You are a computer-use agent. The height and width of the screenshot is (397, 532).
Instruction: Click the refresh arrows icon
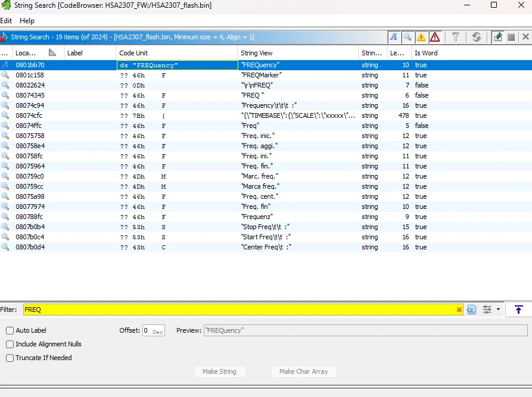point(477,37)
